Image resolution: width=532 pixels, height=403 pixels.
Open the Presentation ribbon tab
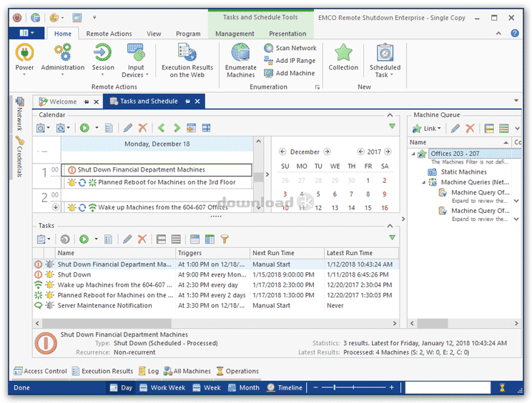pos(287,34)
